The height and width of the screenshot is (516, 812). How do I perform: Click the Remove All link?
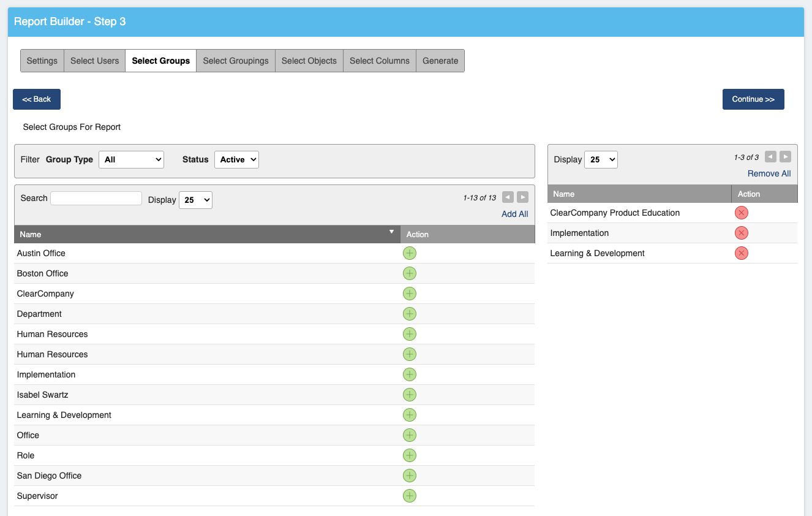pos(769,173)
